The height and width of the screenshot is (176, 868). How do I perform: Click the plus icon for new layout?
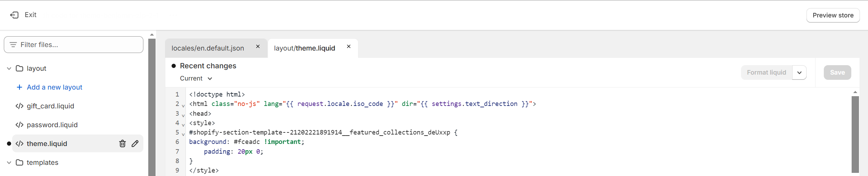tap(19, 87)
